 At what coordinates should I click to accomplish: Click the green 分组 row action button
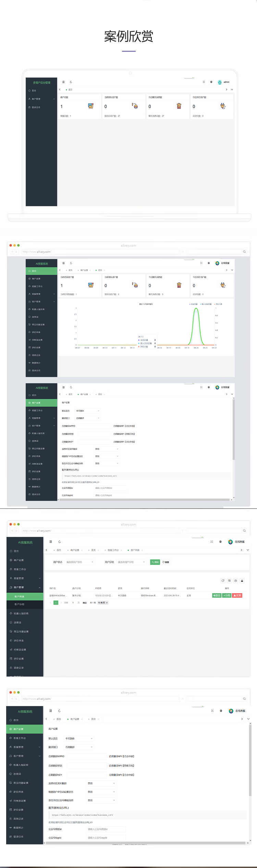[227, 595]
